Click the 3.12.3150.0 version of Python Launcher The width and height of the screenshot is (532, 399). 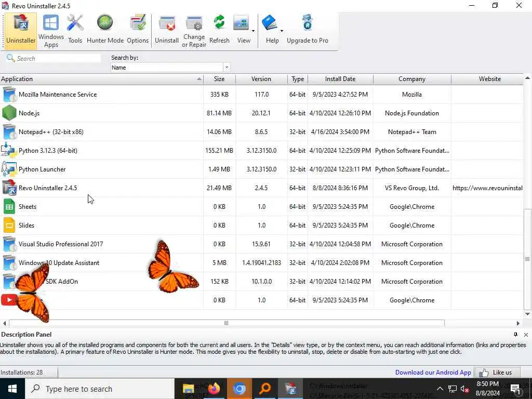pyautogui.click(x=261, y=169)
